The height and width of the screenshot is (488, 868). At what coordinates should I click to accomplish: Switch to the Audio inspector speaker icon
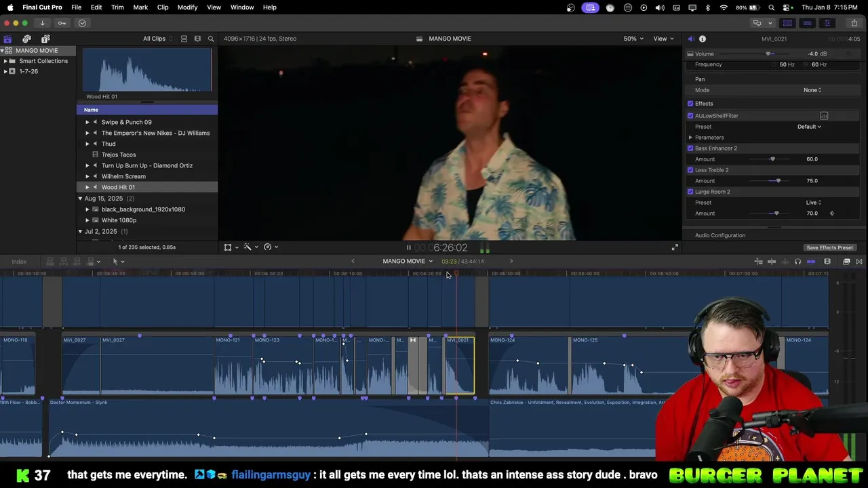click(690, 39)
